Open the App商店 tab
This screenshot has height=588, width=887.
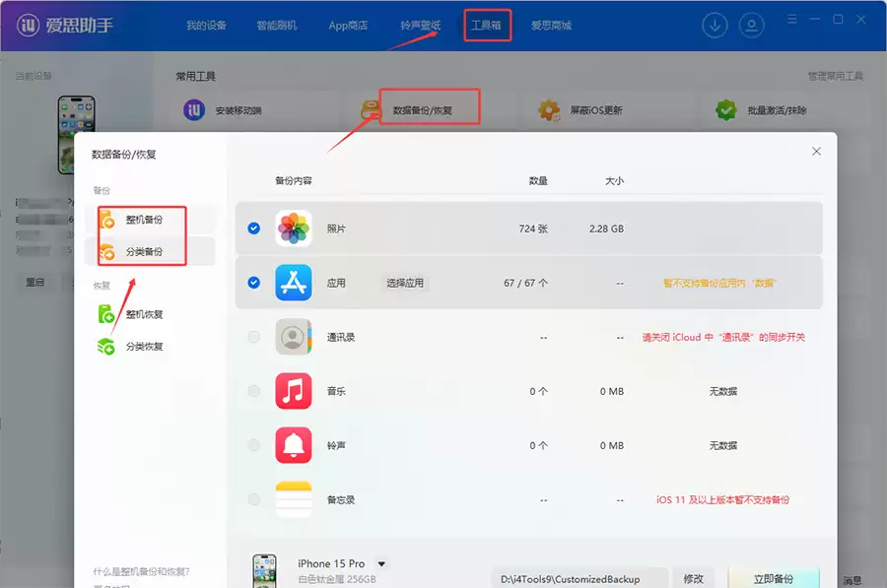[x=348, y=26]
